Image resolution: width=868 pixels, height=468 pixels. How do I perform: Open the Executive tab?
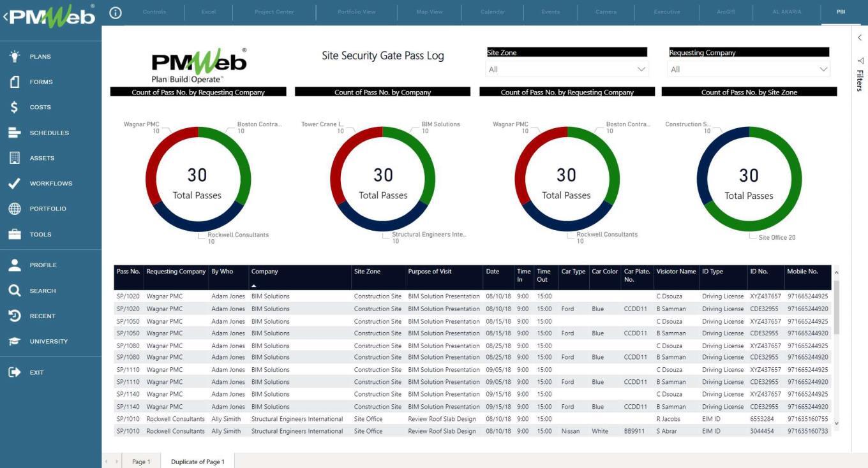click(667, 11)
